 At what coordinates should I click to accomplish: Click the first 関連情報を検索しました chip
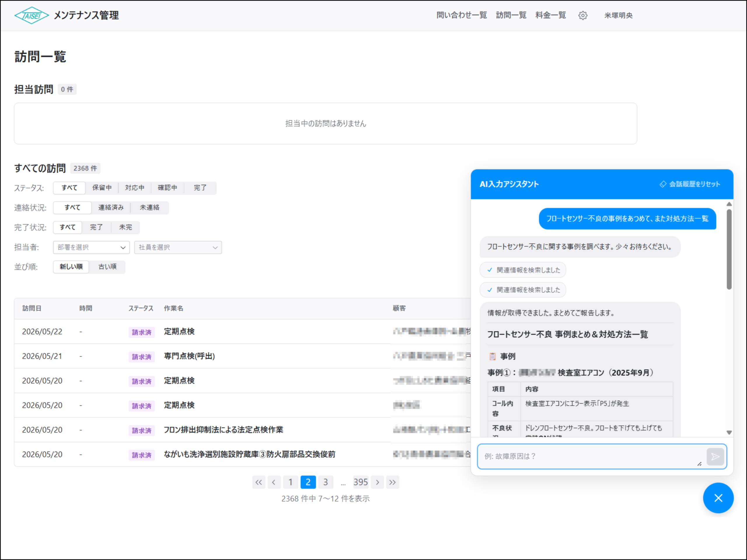point(523,270)
